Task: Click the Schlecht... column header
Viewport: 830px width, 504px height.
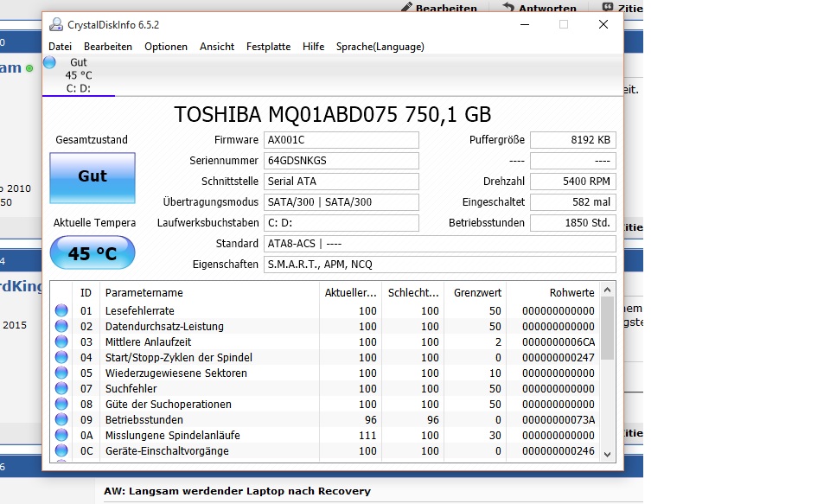Action: coord(413,293)
